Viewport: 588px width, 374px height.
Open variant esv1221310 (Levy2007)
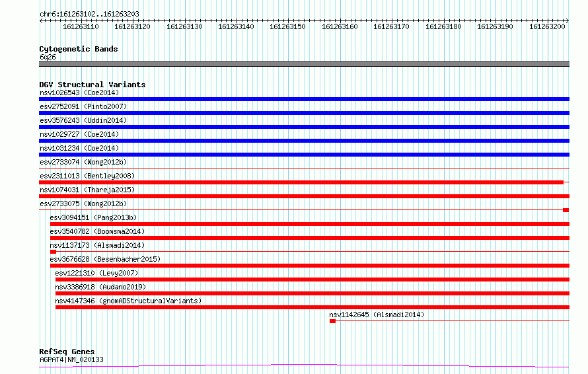(96, 273)
